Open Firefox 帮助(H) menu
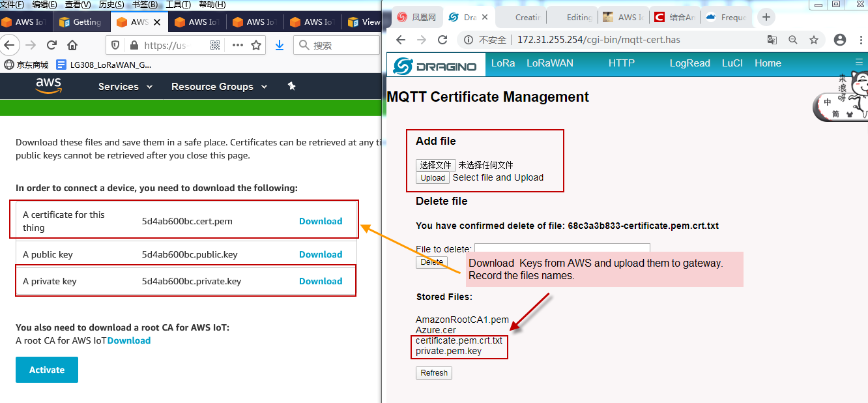Image resolution: width=868 pixels, height=403 pixels. 212,5
